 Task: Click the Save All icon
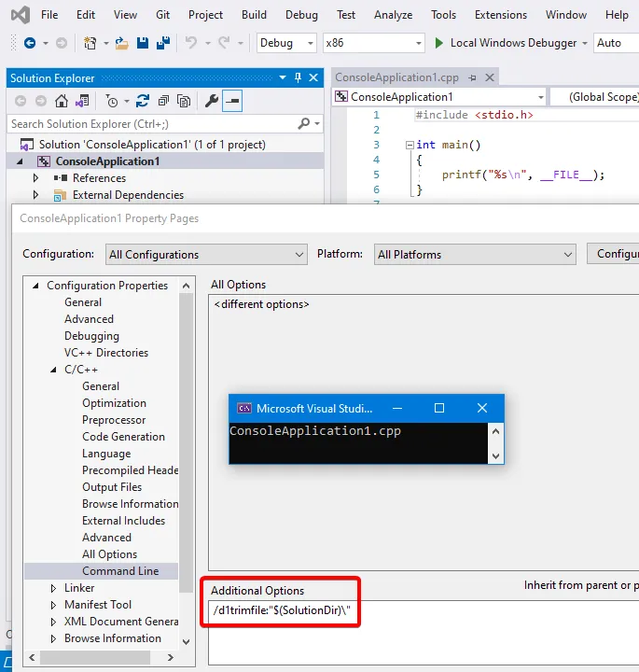pos(163,43)
